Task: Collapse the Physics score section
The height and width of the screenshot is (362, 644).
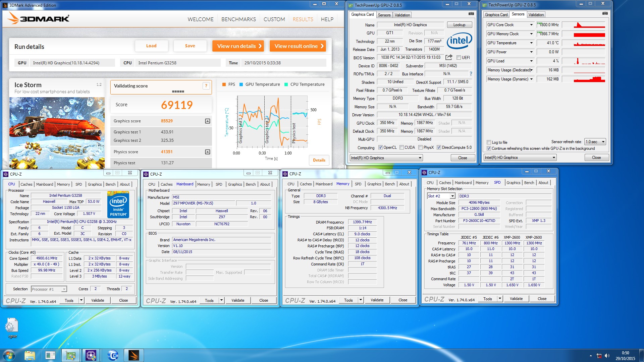Action: 208,152
